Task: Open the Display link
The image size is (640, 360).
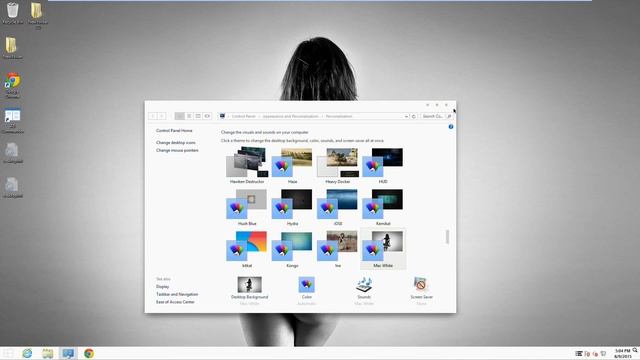Action: click(162, 287)
